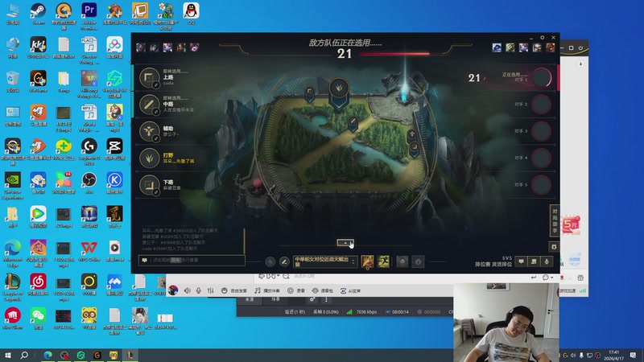
Task: Click 自由发言 in voice toolbar
Action: 234,290
